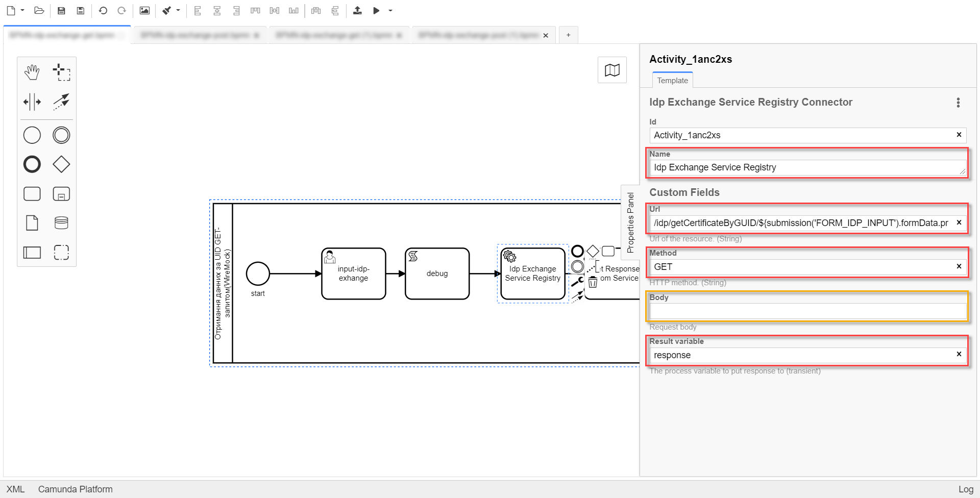The image size is (980, 498).
Task: Create a pool/participant from palette
Action: click(x=32, y=252)
